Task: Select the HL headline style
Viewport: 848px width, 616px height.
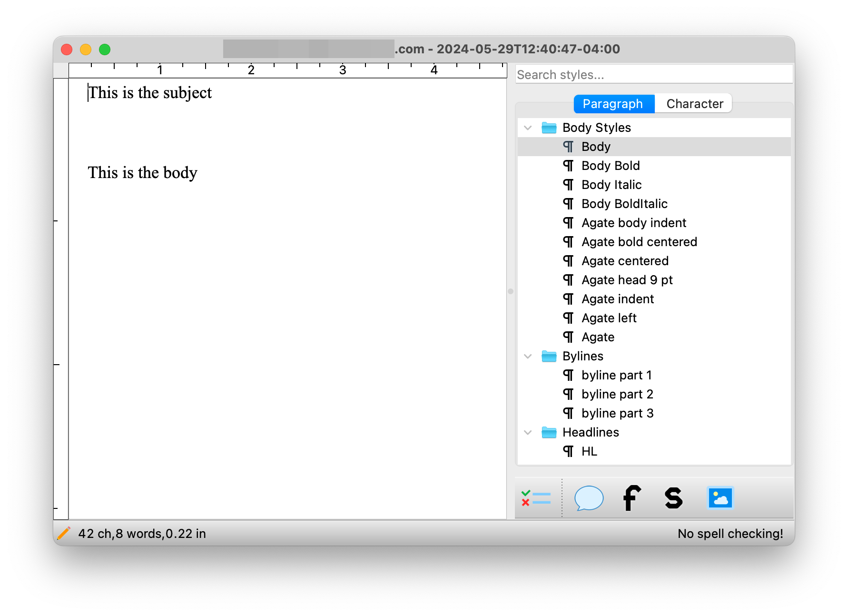Action: [x=589, y=451]
